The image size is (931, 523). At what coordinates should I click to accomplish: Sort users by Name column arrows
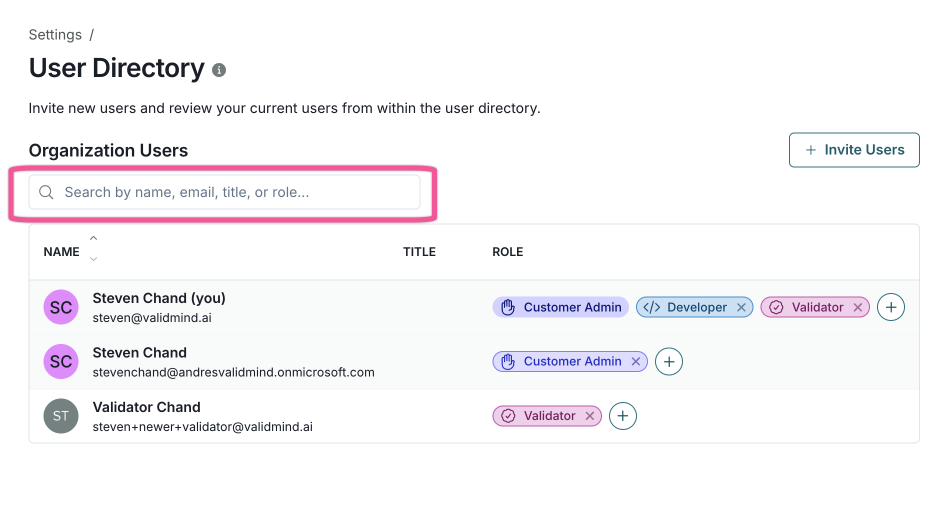tap(93, 249)
